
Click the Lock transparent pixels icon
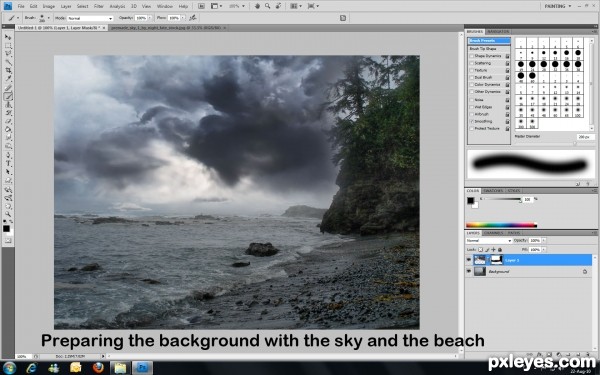click(481, 249)
